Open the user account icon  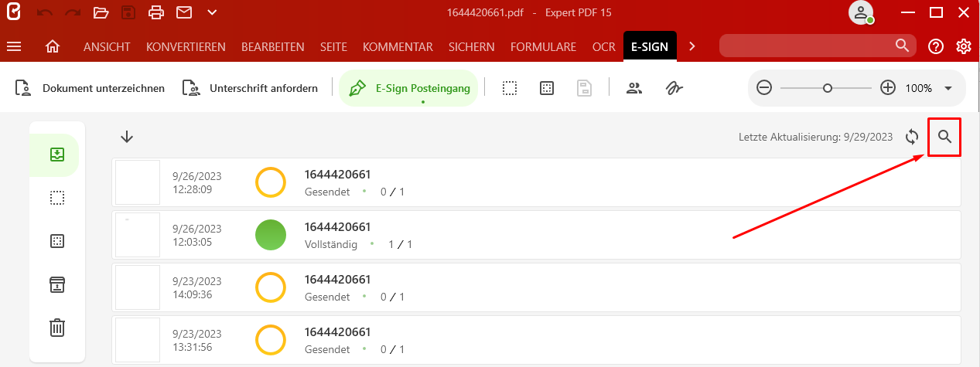(860, 12)
